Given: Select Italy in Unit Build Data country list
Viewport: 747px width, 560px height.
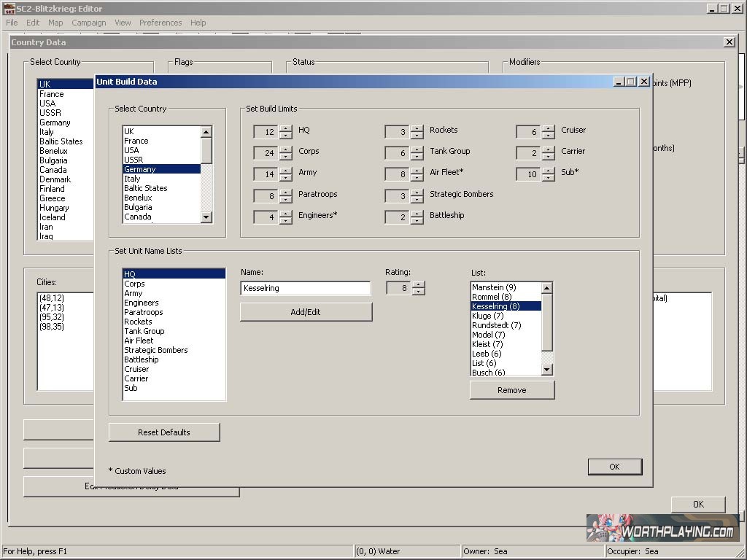Looking at the screenshot, I should [132, 179].
